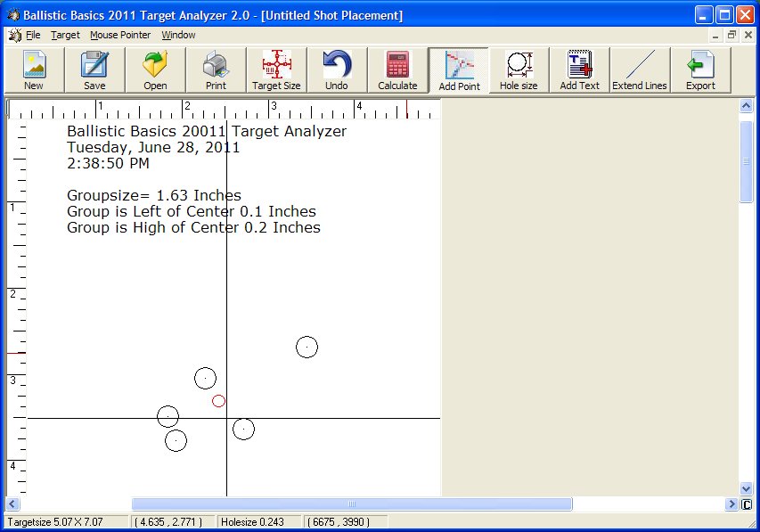Click the horizontal scrollbar left arrow
Screen dimensions: 760x532
click(x=12, y=503)
